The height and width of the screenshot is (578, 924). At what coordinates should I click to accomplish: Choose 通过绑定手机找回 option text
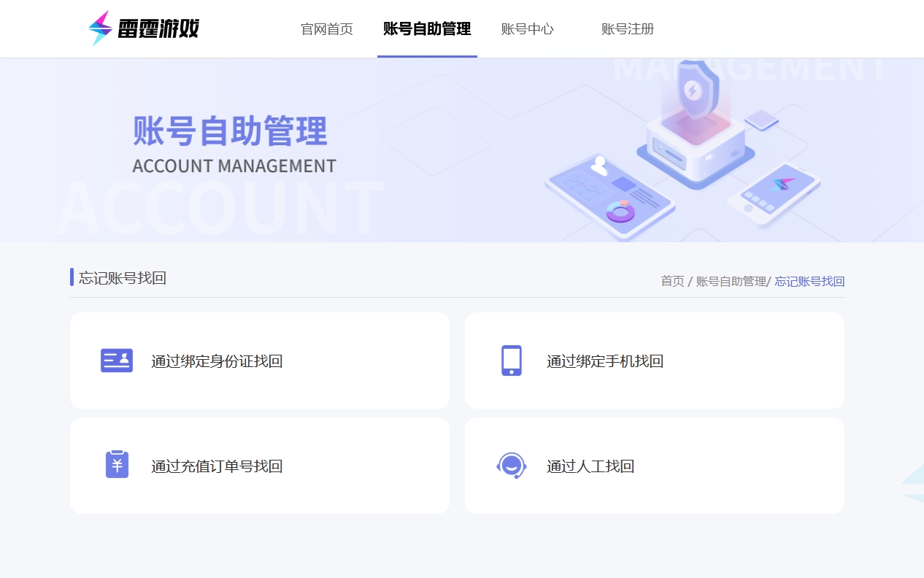pos(605,361)
